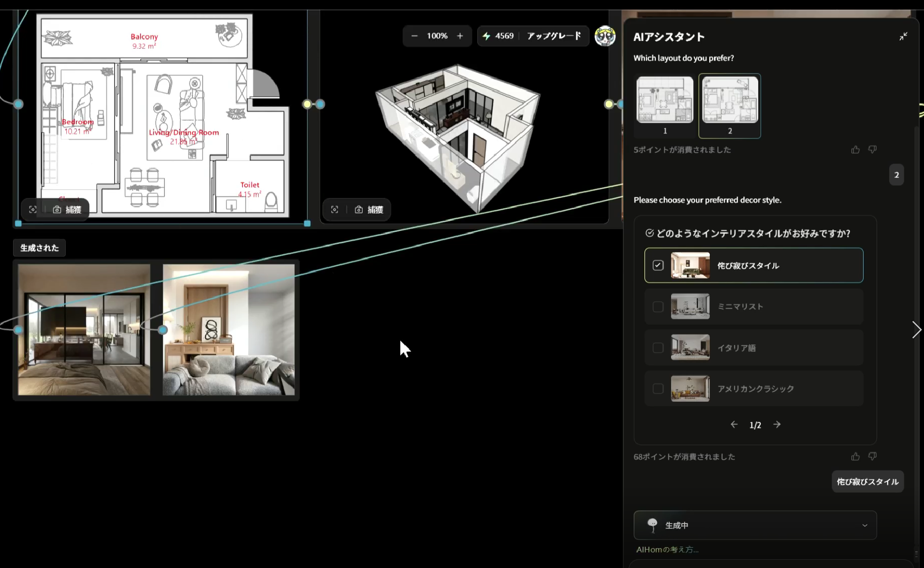Click the 侘び寂びスタイル chat reply bubble
This screenshot has height=568, width=924.
867,481
